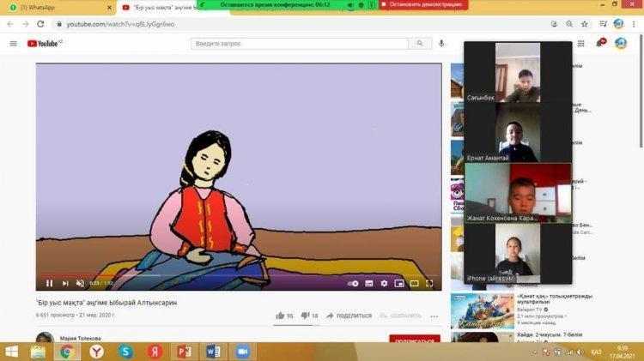This screenshot has height=361, width=644.
Task: Open «Қанат қақ» толықметражды video title
Action: [x=555, y=298]
